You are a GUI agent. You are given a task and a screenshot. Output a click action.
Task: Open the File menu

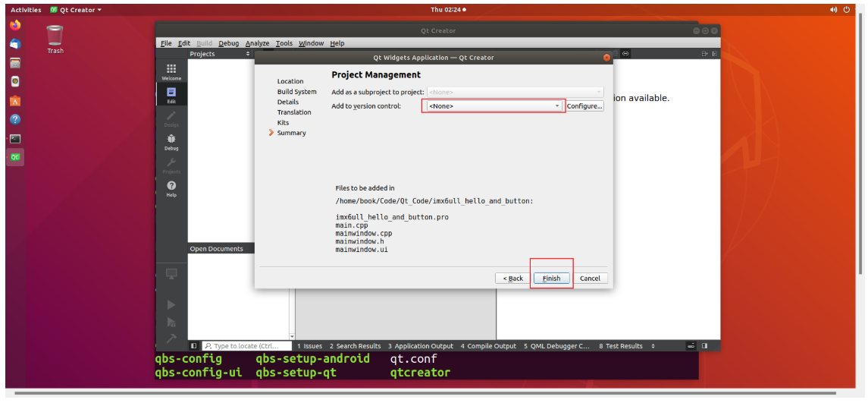point(166,43)
